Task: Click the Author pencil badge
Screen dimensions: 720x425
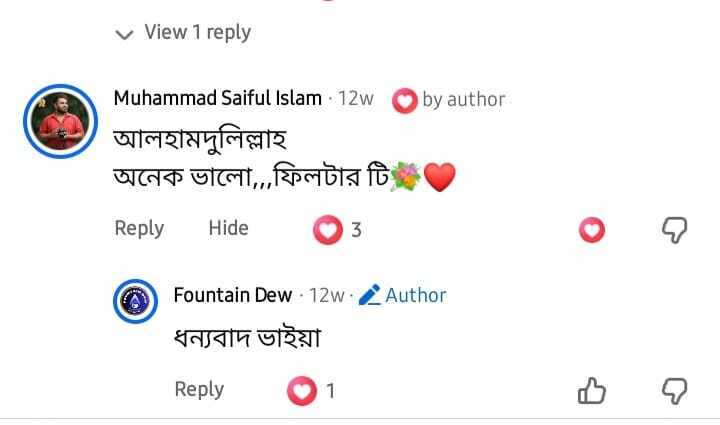Action: [x=402, y=295]
